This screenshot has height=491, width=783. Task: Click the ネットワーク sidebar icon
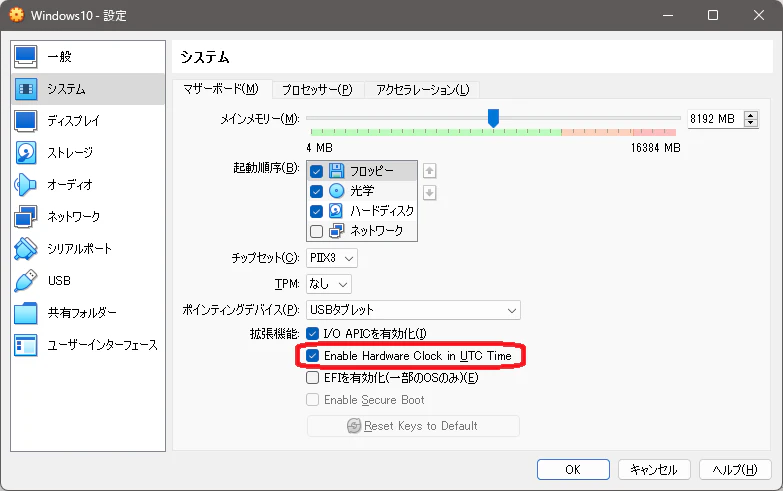pos(25,217)
